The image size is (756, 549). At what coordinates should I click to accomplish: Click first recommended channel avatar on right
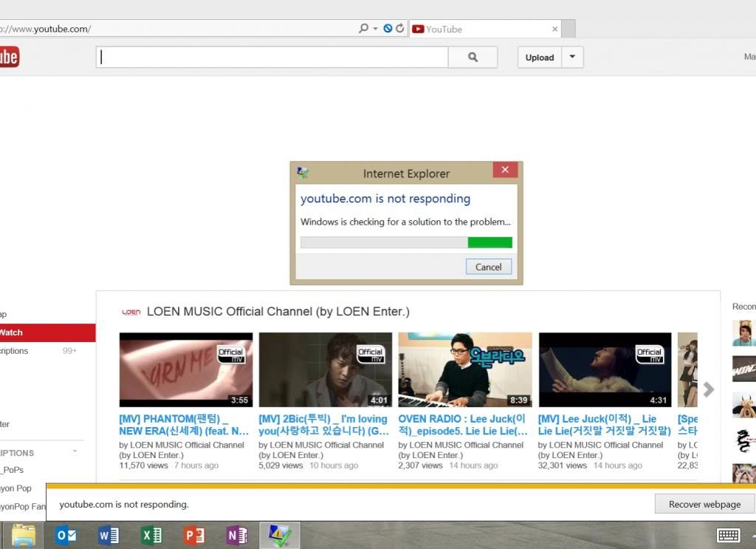click(744, 333)
